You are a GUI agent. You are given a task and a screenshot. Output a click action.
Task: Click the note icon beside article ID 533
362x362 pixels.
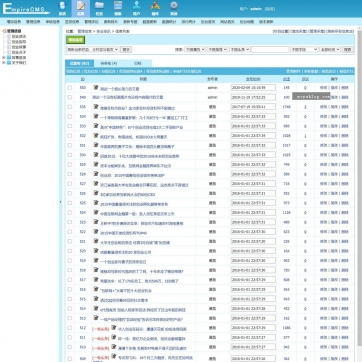[x=96, y=126]
